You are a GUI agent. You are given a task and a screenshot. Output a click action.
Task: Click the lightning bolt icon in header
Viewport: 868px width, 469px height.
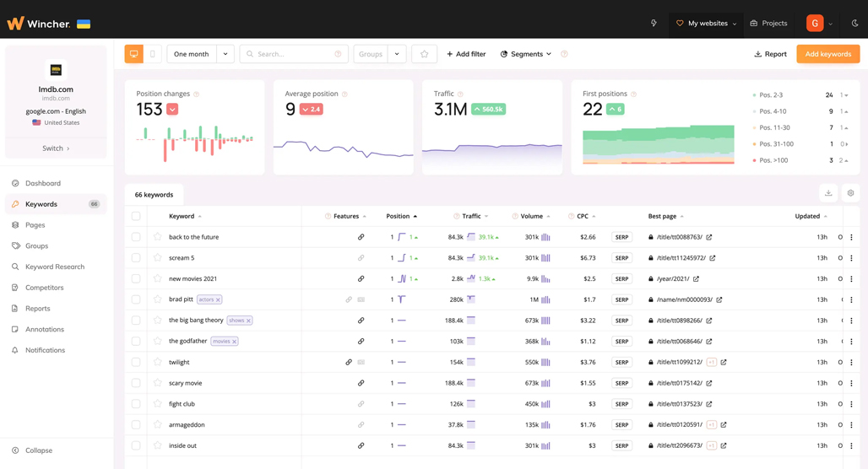coord(654,24)
